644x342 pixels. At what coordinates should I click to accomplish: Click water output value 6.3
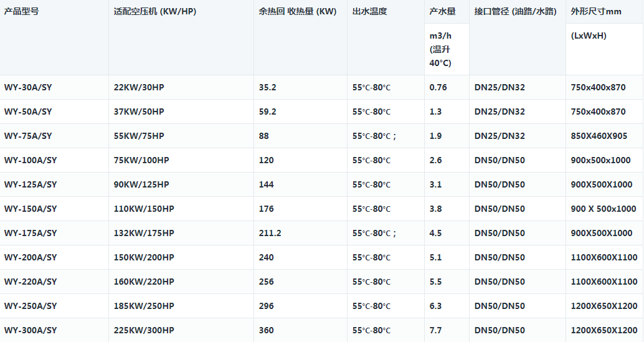435,306
